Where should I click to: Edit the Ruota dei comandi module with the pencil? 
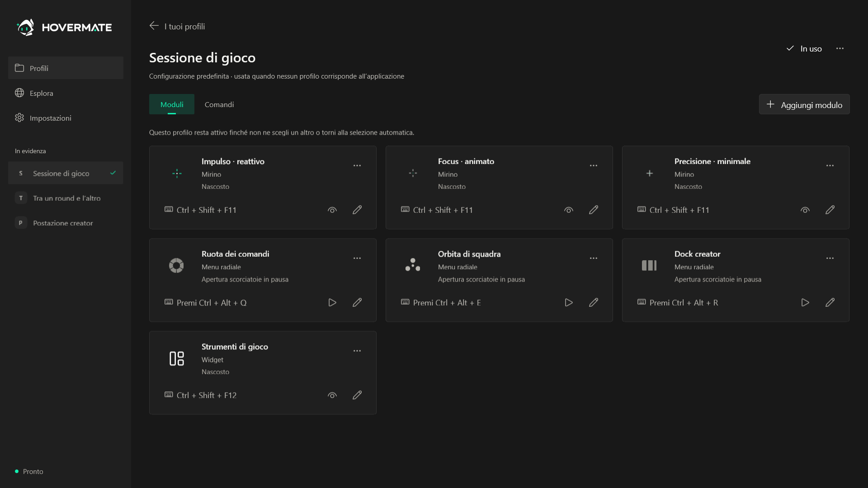(357, 302)
